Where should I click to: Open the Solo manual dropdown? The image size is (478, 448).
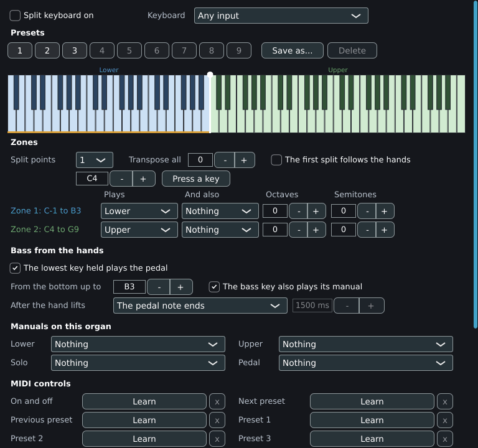pos(138,363)
